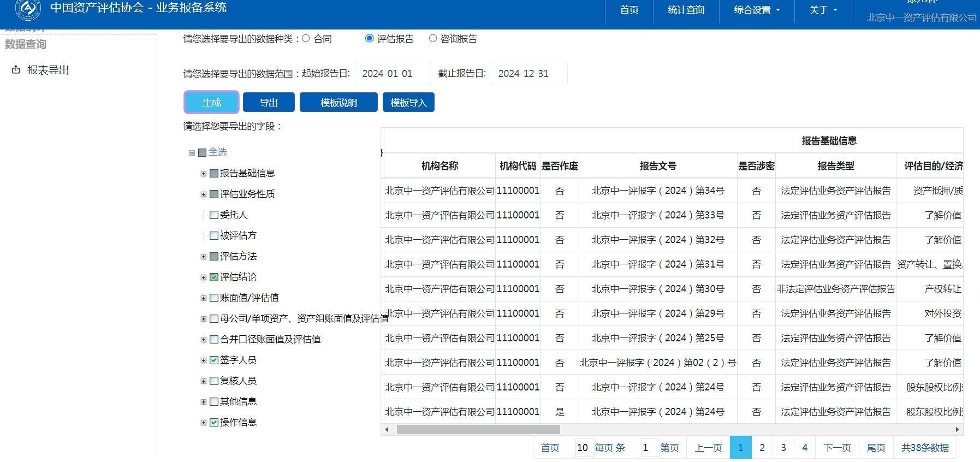Click the horizontal scrollbar left arrow

point(387,430)
